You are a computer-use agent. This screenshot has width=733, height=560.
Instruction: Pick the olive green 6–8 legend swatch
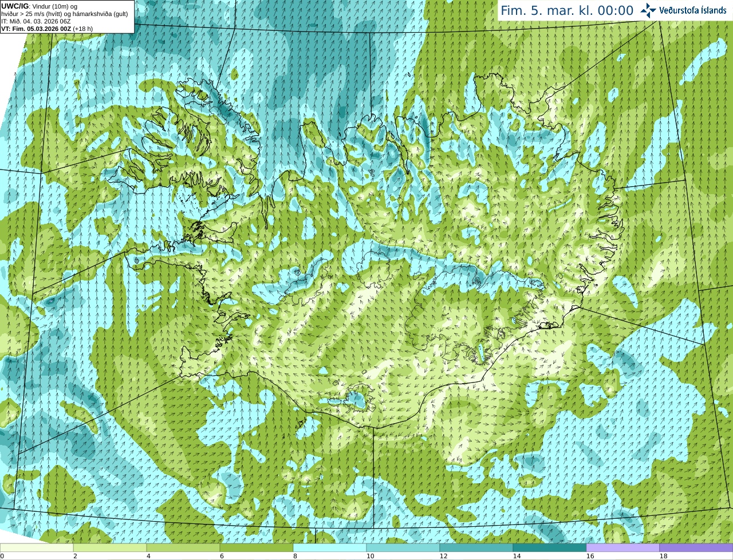(257, 548)
